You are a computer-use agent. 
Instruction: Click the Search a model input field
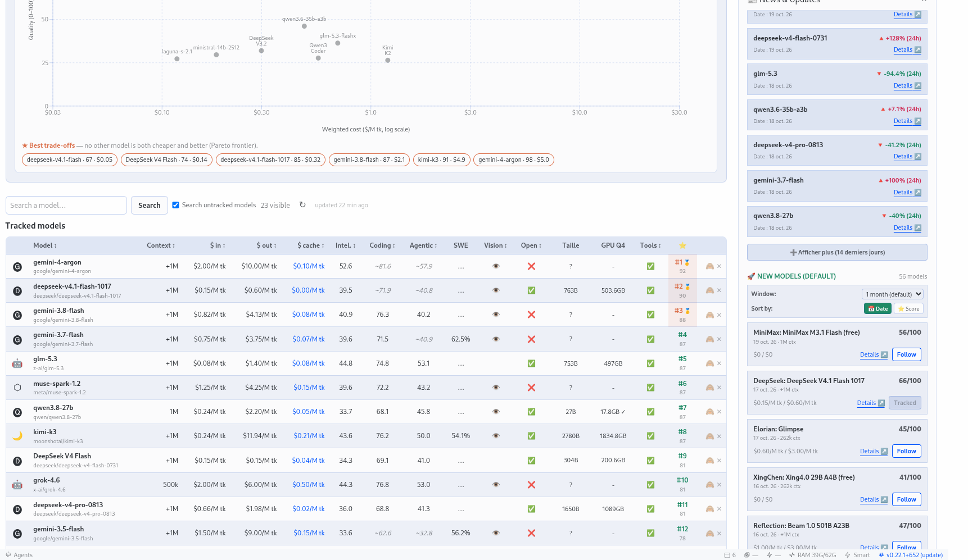tap(66, 206)
